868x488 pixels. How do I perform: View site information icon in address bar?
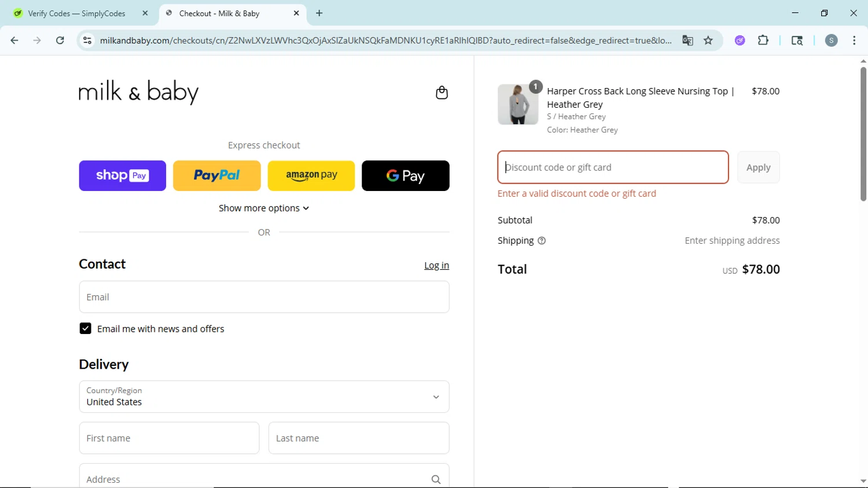[x=87, y=41]
